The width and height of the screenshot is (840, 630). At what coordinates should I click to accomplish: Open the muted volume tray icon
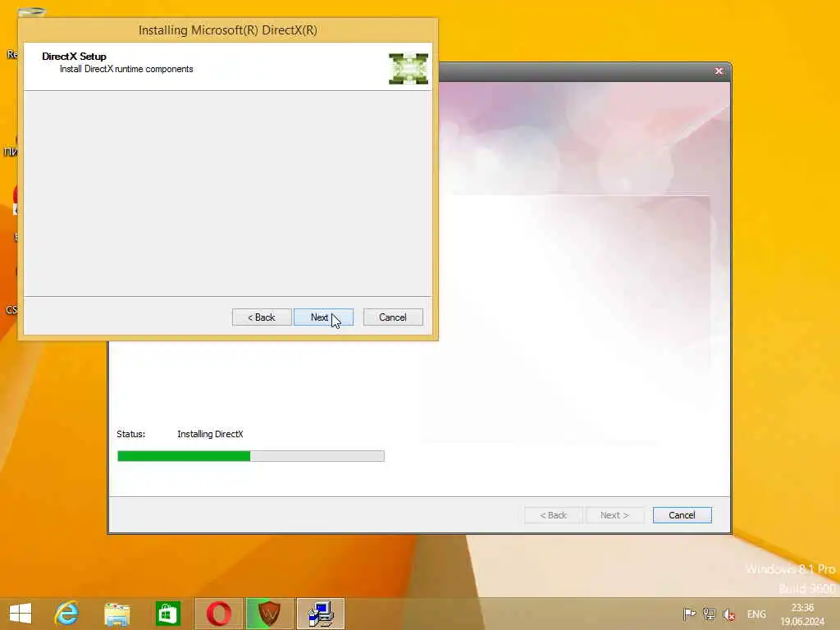coord(729,614)
